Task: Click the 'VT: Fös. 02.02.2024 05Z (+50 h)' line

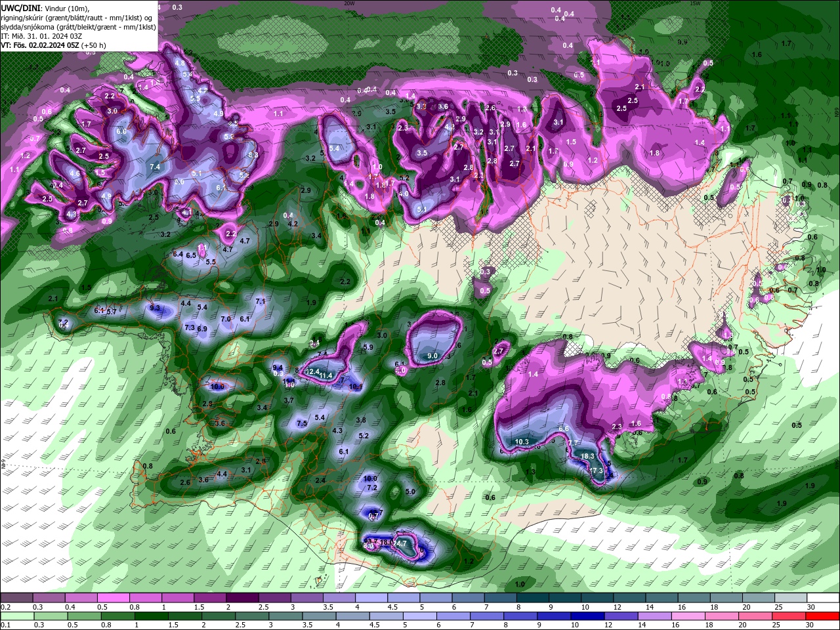Action: click(x=53, y=45)
